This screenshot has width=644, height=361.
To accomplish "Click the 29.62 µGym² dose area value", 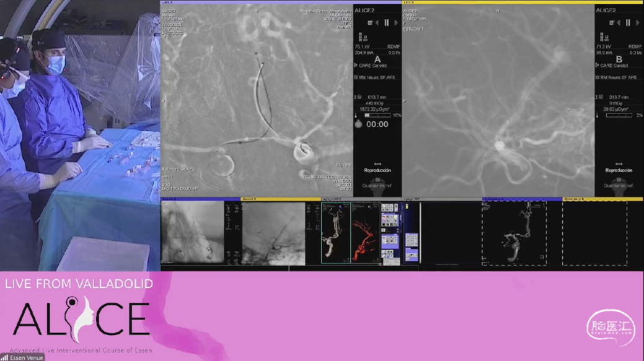I will (615, 109).
